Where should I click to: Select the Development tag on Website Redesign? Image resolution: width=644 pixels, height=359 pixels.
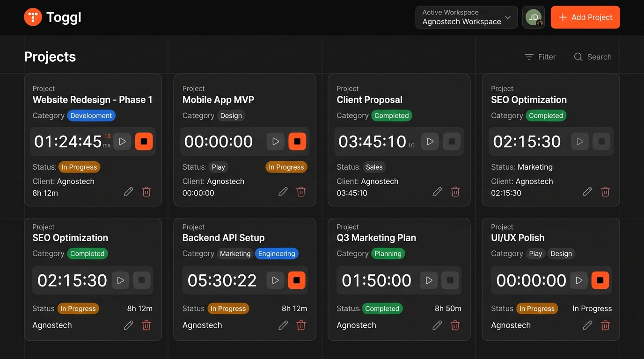click(x=91, y=115)
